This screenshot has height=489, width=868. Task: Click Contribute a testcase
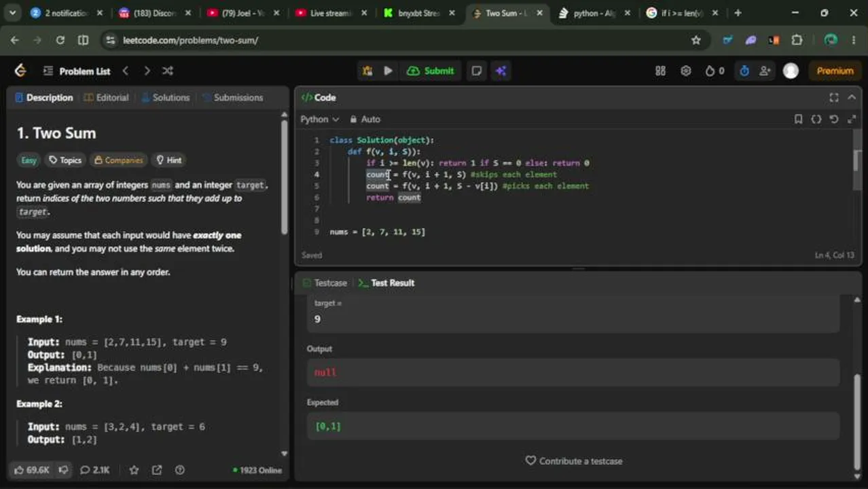tap(574, 461)
